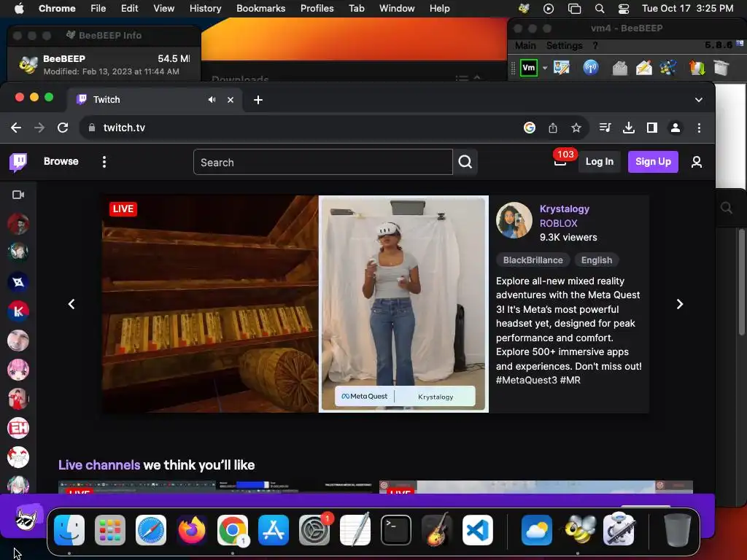Click the Krystalogy streamer avatar
Image resolution: width=747 pixels, height=560 pixels.
click(x=514, y=220)
